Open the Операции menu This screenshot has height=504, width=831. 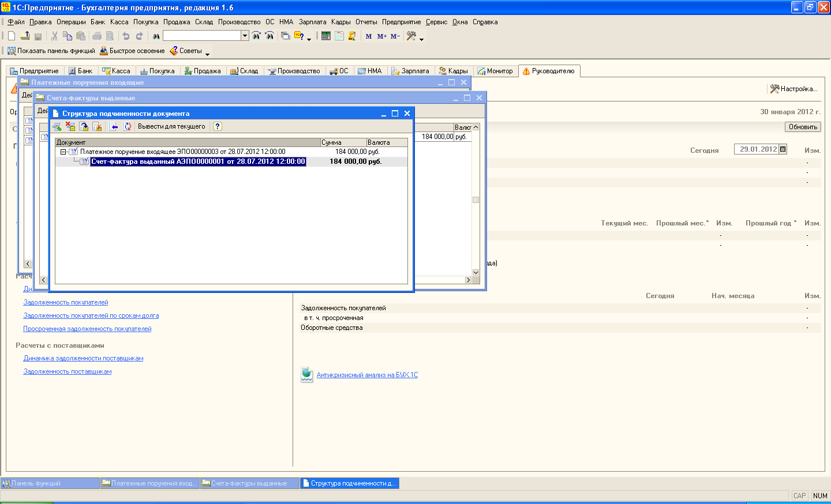(71, 22)
